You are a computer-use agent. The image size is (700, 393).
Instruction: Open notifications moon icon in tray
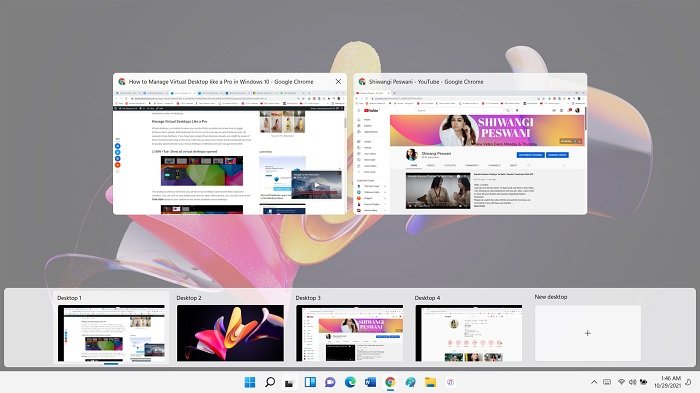tap(689, 382)
